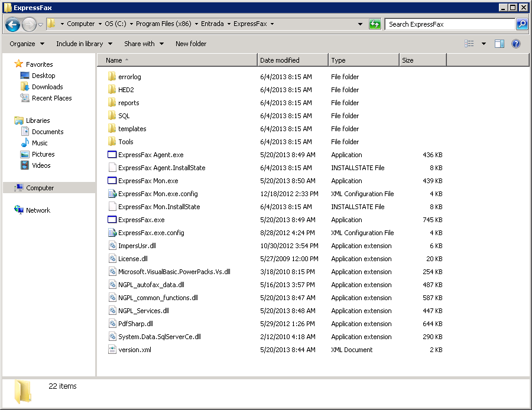The width and height of the screenshot is (532, 410).
Task: Select the SQL folder icon
Action: [112, 115]
